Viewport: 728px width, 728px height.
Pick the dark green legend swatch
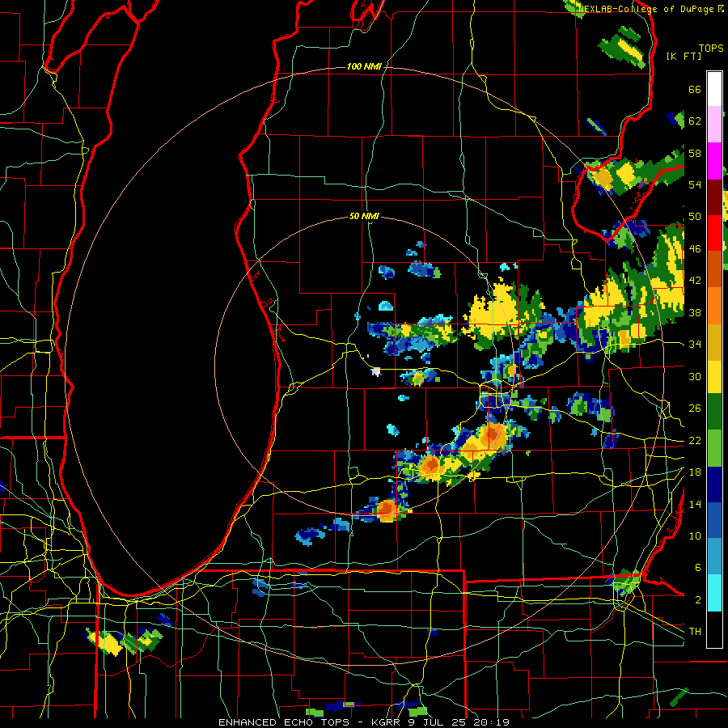(714, 412)
